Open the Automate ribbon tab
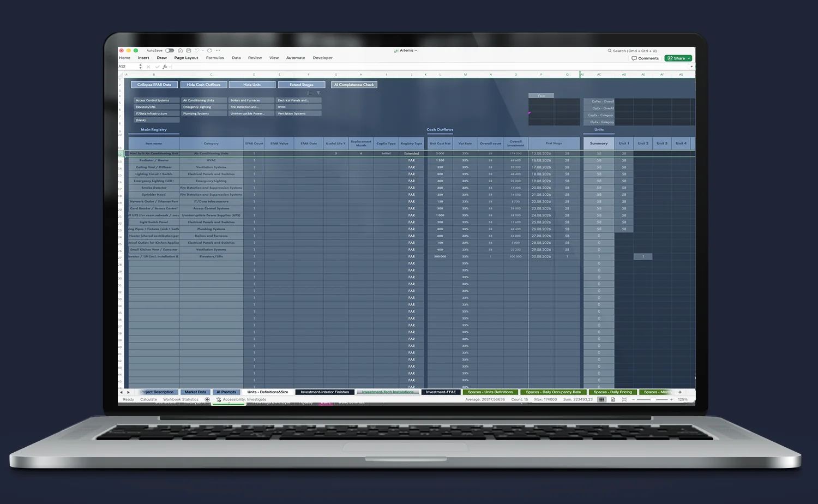Screen dimensions: 818x504 pyautogui.click(x=296, y=58)
